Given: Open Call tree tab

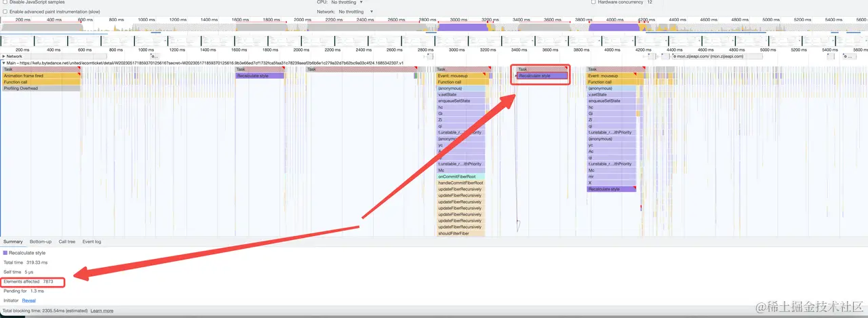Looking at the screenshot, I should click(67, 241).
